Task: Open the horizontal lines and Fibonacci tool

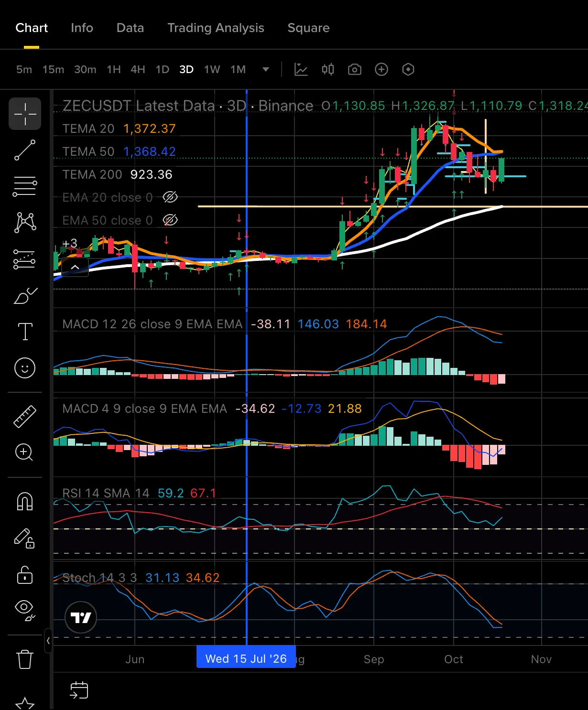Action: tap(25, 186)
